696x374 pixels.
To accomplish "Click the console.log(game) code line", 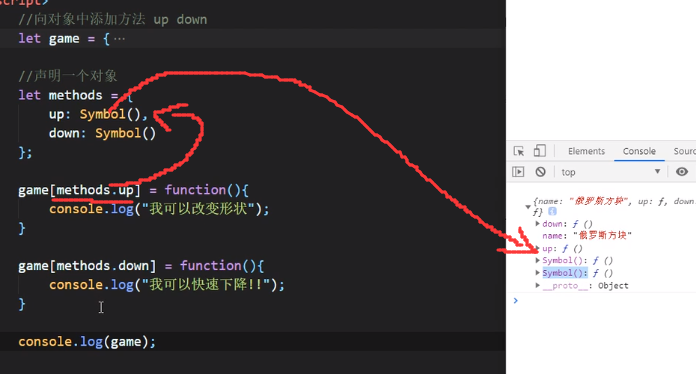I will coord(87,342).
